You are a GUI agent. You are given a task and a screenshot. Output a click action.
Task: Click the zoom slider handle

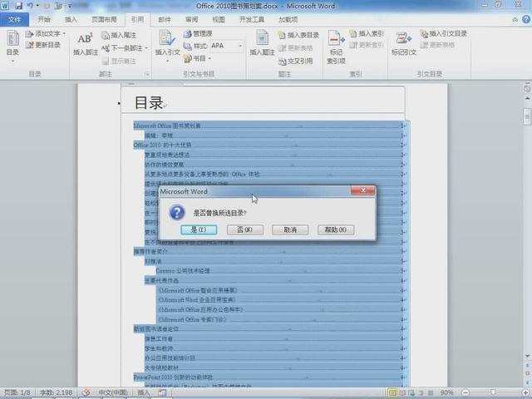click(493, 392)
